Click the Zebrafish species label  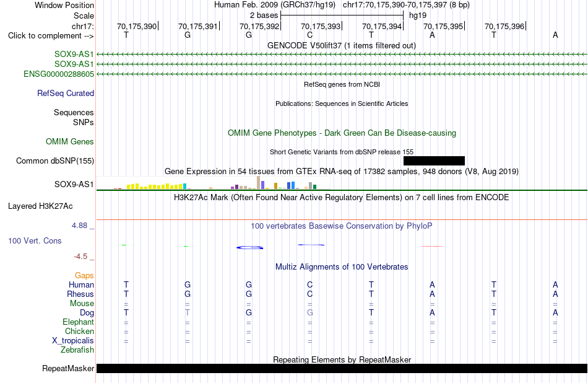77,350
